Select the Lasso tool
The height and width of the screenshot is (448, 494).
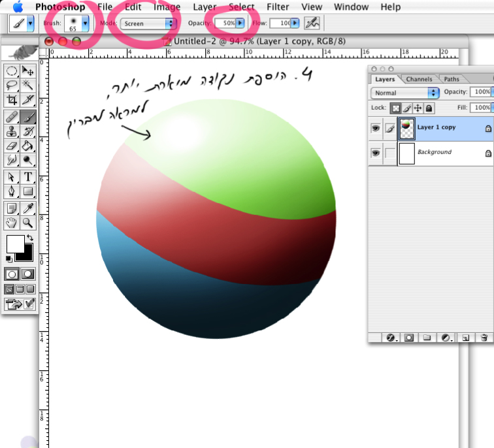[12, 86]
